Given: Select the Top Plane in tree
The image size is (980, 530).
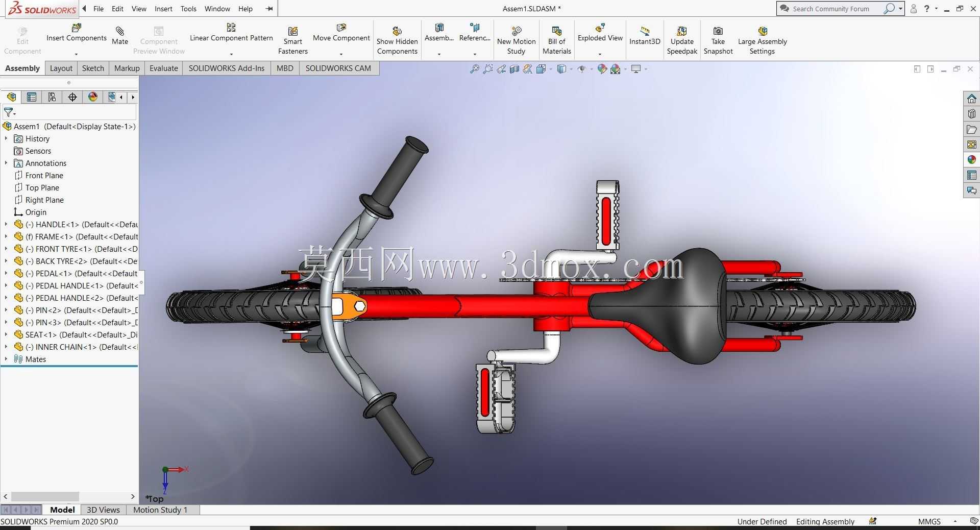Looking at the screenshot, I should (42, 187).
